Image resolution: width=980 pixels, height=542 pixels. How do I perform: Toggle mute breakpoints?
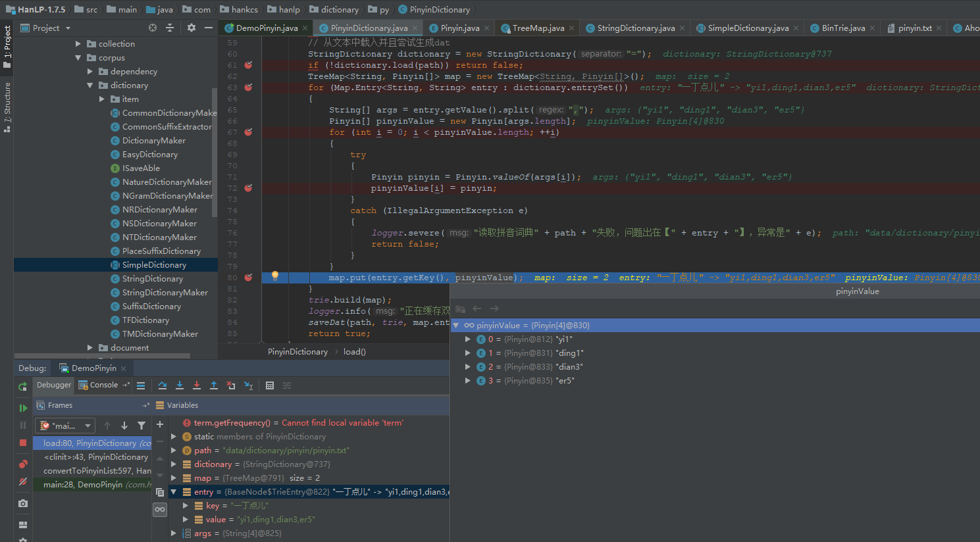point(23,482)
